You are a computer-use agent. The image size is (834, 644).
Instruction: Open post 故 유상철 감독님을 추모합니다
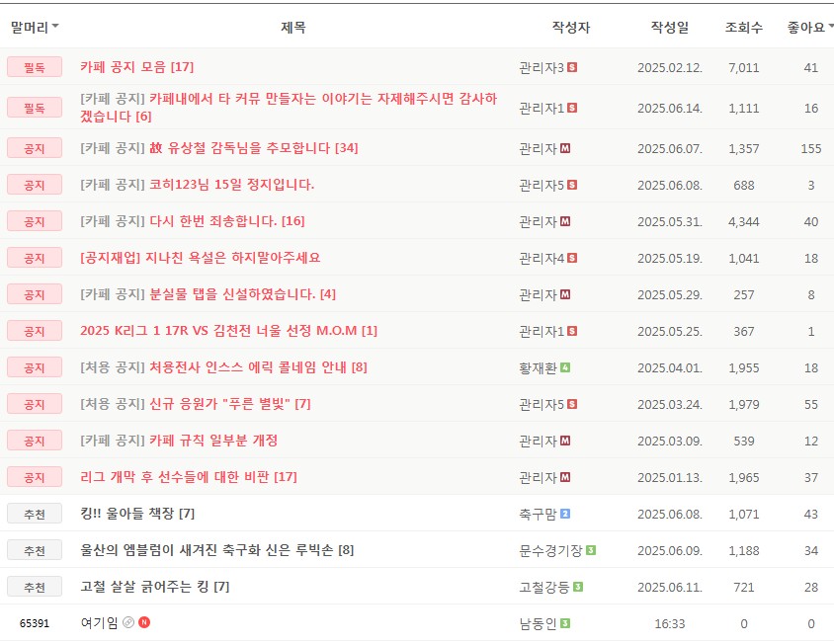(240, 148)
